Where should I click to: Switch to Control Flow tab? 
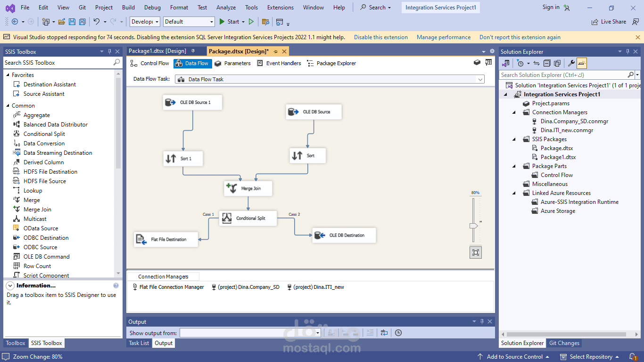(150, 63)
